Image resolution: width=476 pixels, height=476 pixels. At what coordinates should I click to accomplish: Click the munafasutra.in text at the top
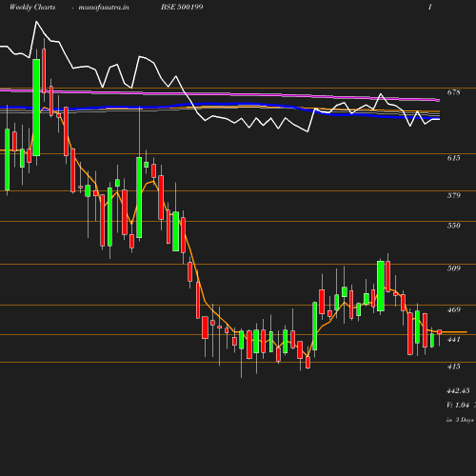[x=104, y=8]
